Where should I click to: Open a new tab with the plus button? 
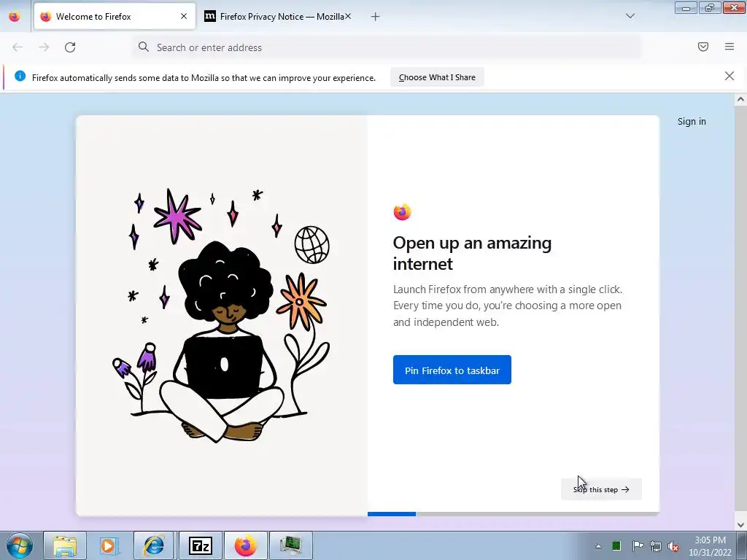point(376,17)
